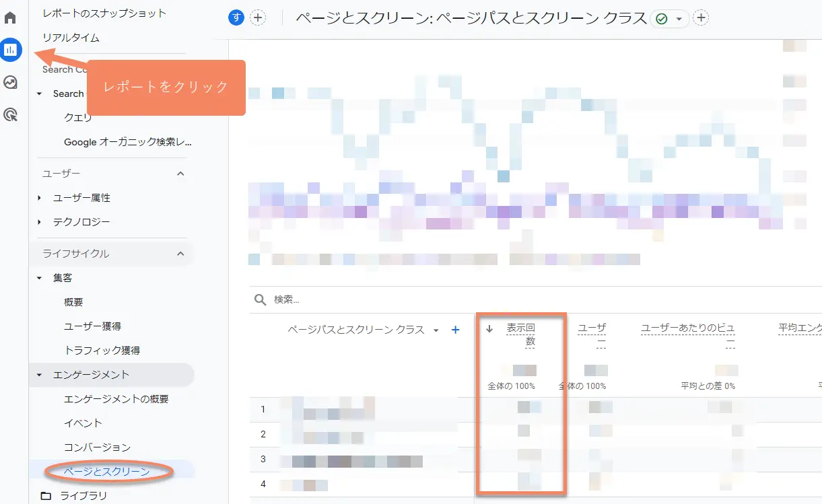Open ライブラリ via its folder icon
The height and width of the screenshot is (504, 822).
[46, 495]
